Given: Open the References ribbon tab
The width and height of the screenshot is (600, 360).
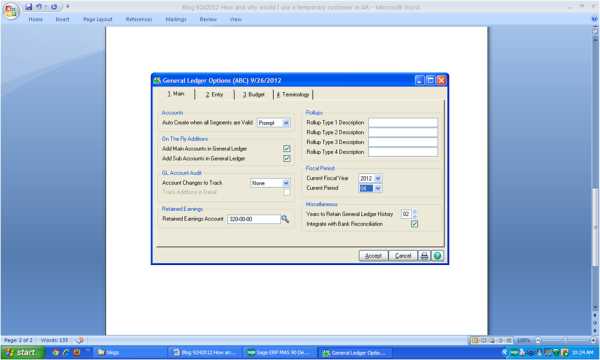Looking at the screenshot, I should [139, 19].
